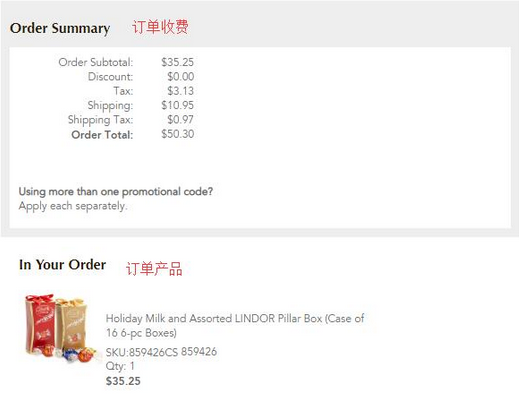This screenshot has width=519, height=394.
Task: Click the In Your Order heading
Action: coord(63,265)
